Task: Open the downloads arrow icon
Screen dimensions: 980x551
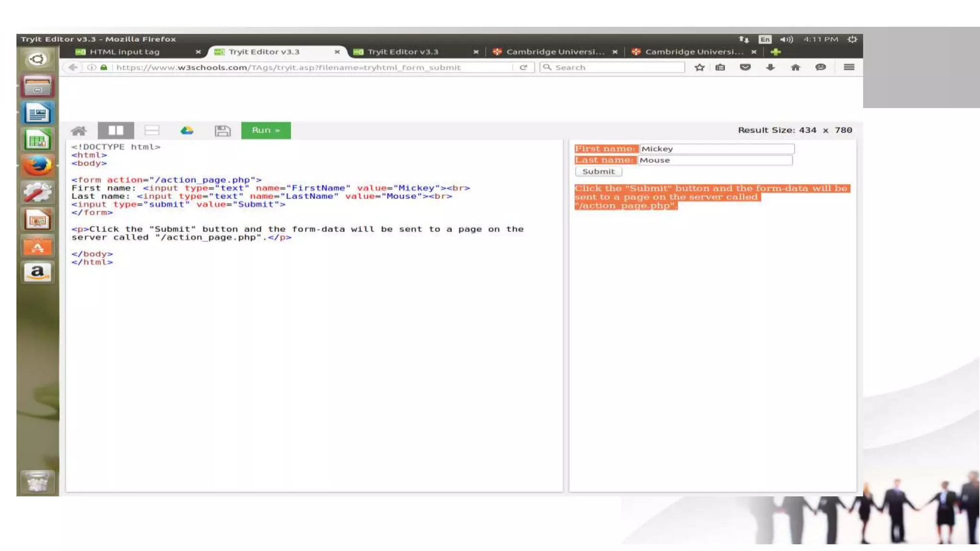Action: 770,67
